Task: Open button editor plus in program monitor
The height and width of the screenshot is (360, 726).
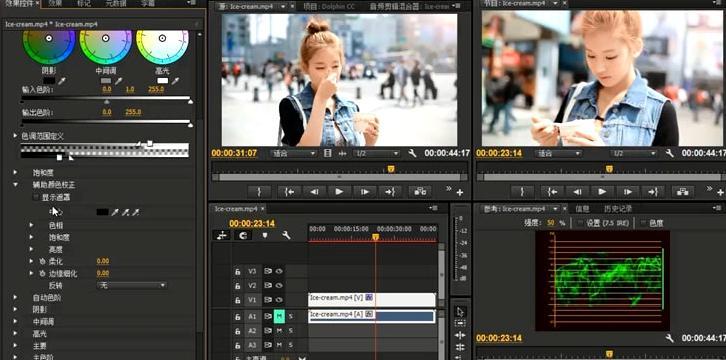Action: [720, 192]
